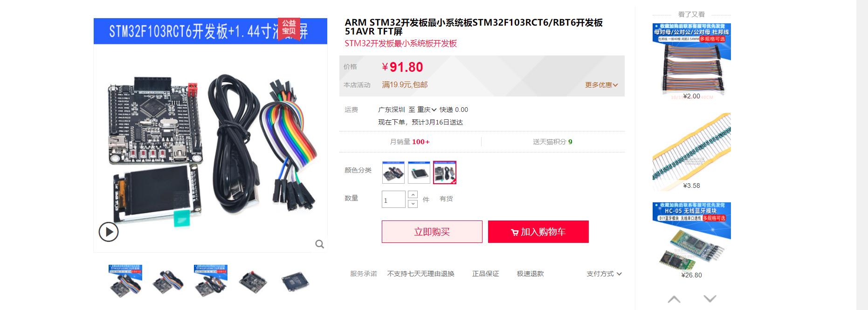Select the first color option thumbnail

393,172
